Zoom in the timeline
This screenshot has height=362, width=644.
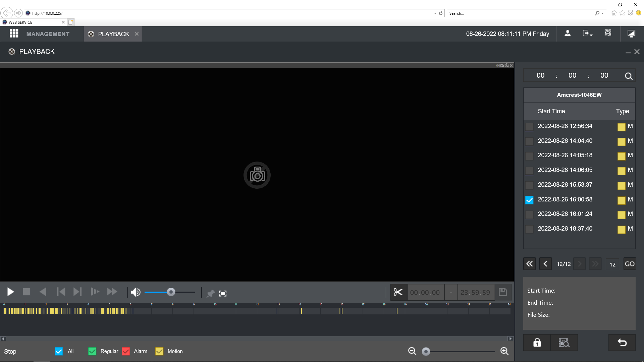point(504,351)
